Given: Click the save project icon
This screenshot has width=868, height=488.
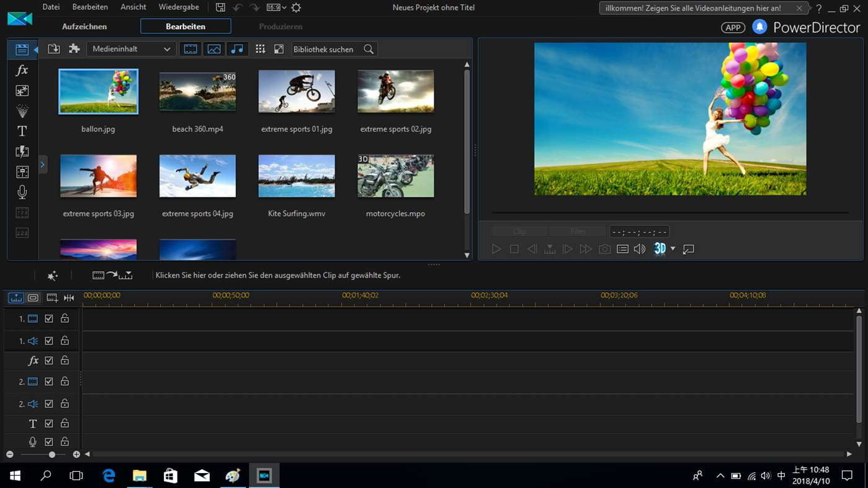Looking at the screenshot, I should [x=220, y=7].
